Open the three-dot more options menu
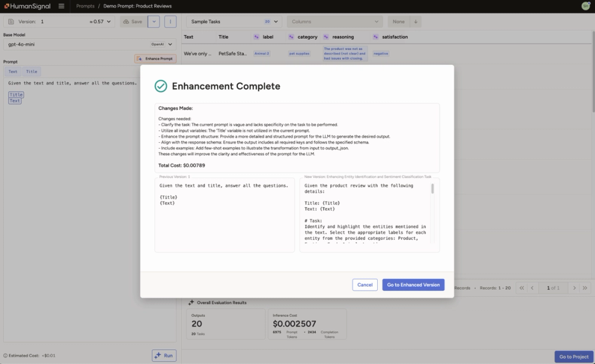The height and width of the screenshot is (364, 595). coord(170,21)
